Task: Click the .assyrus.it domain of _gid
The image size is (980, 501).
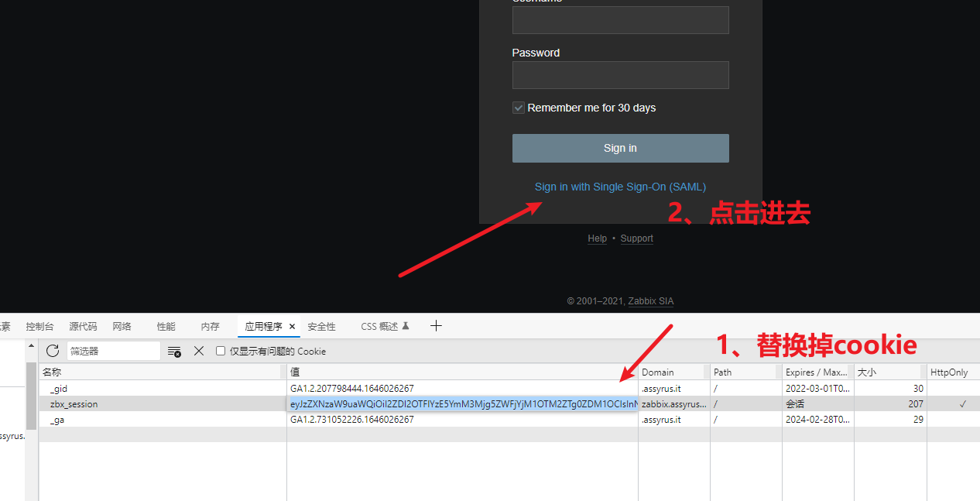Action: [674, 389]
